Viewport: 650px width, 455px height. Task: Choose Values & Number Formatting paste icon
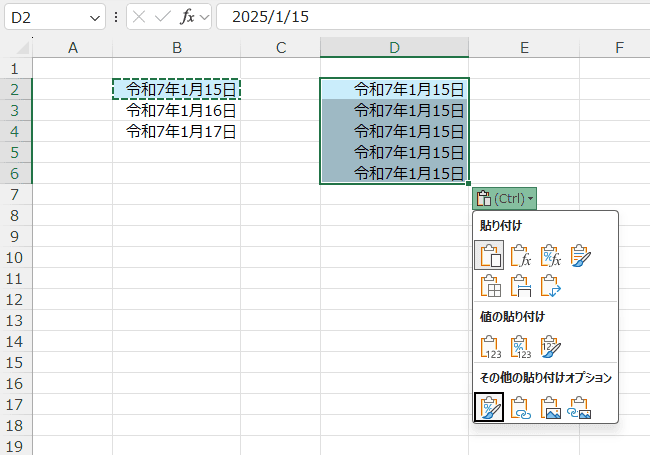click(520, 347)
